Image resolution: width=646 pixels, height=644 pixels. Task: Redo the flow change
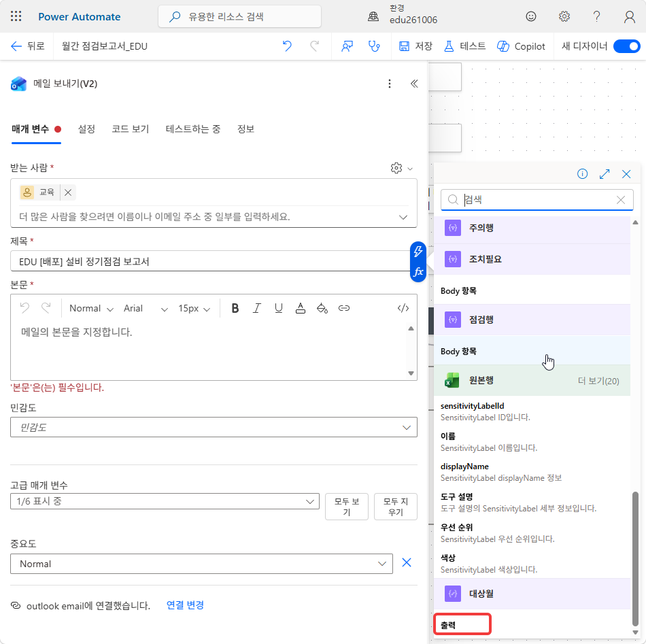tap(314, 46)
